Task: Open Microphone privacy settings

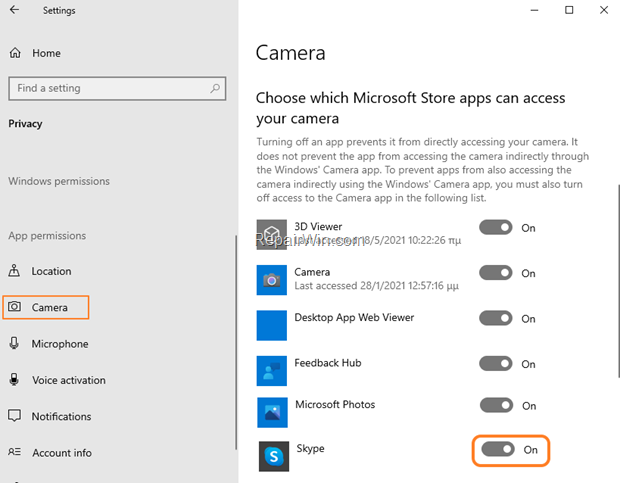Action: click(x=60, y=344)
